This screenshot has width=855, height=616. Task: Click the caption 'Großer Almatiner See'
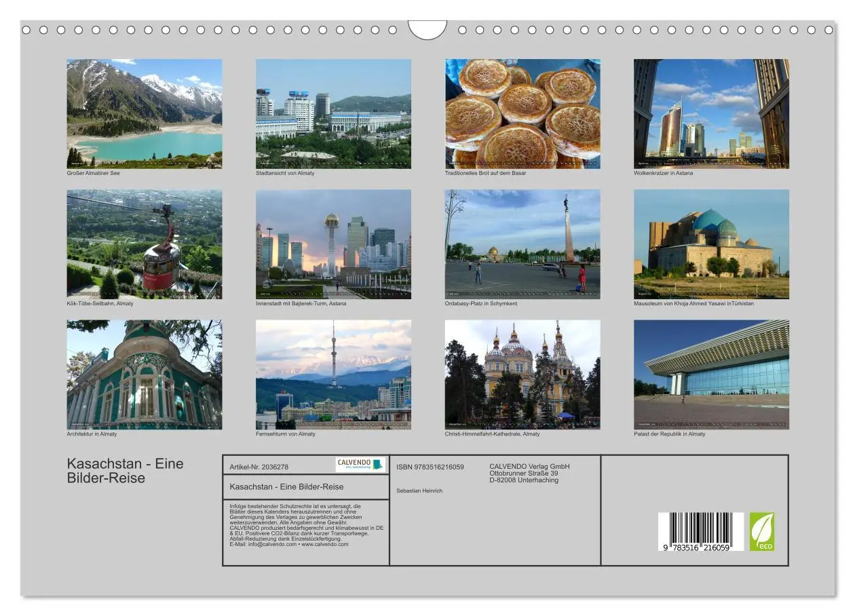coord(94,173)
